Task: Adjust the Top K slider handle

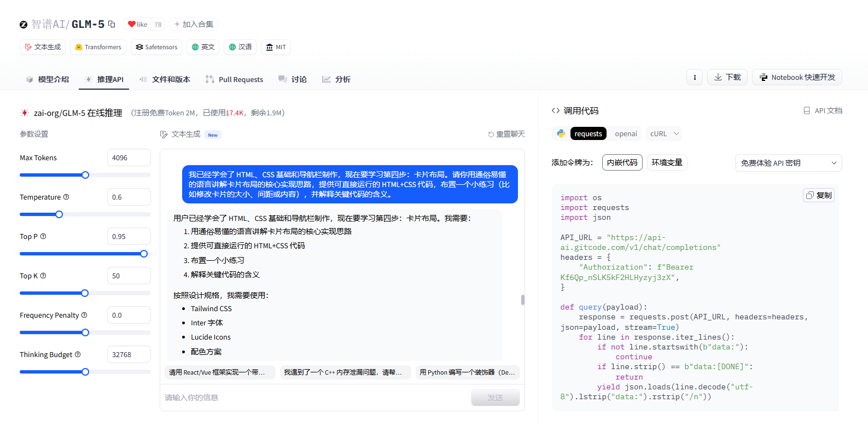Action: 85,293
